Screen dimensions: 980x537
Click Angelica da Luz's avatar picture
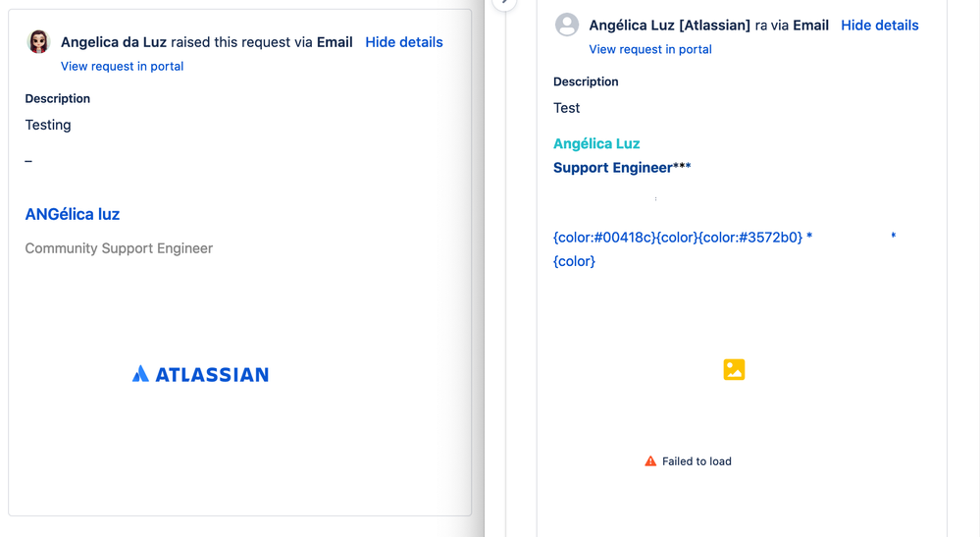(x=38, y=42)
